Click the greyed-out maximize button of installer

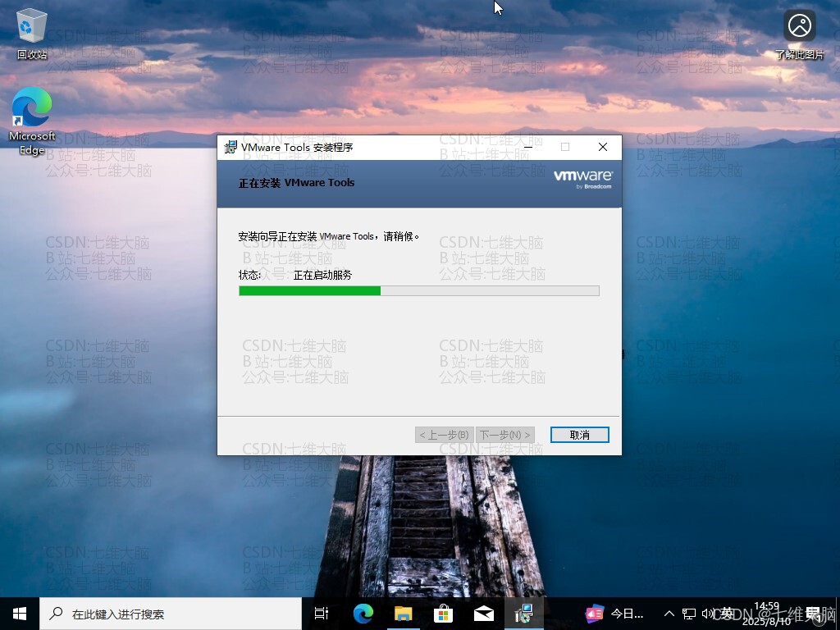565,147
